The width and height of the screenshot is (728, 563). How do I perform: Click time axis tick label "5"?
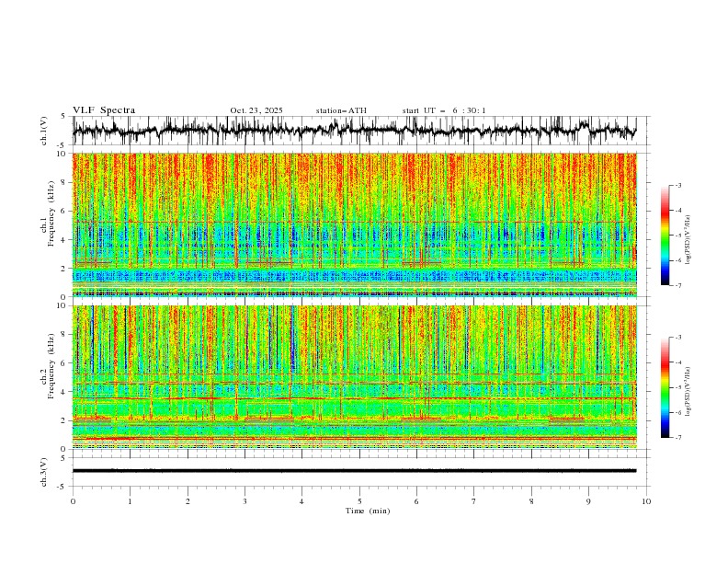coord(359,501)
